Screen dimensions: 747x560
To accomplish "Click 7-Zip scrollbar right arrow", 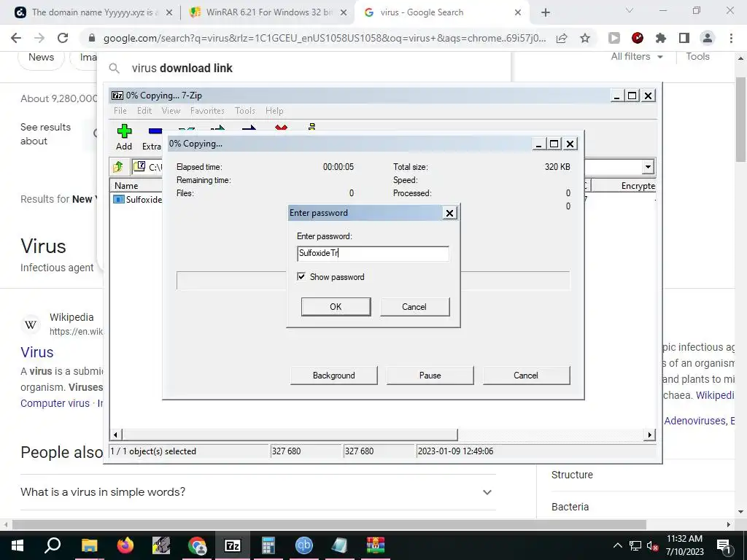I will (649, 435).
